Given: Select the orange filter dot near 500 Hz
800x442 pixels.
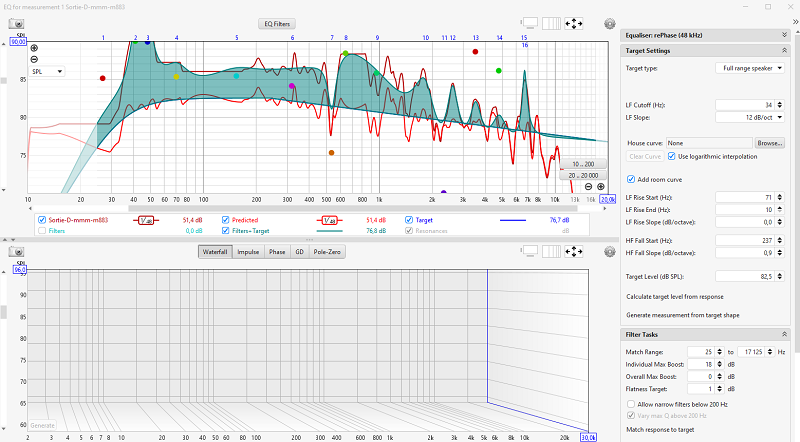Looking at the screenshot, I should click(331, 153).
